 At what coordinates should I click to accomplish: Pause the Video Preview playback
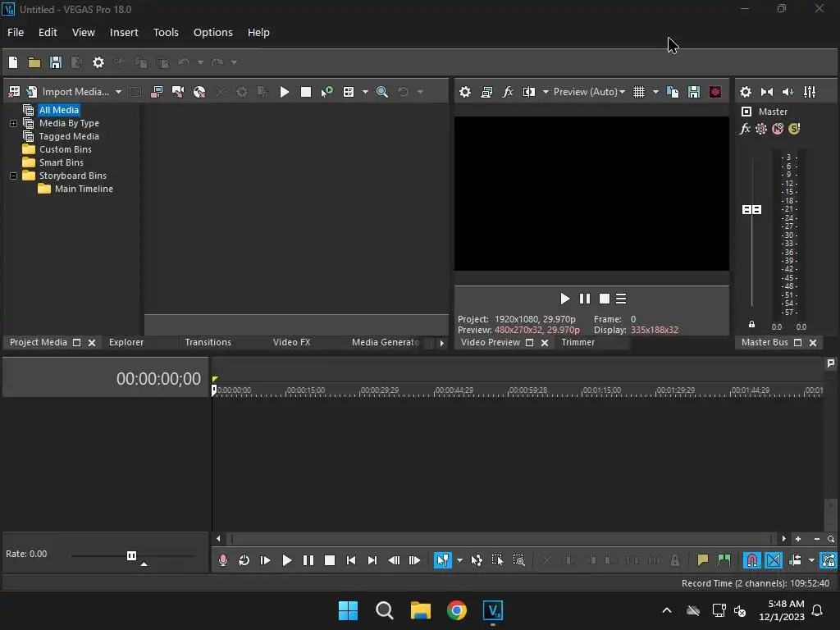[x=584, y=299]
